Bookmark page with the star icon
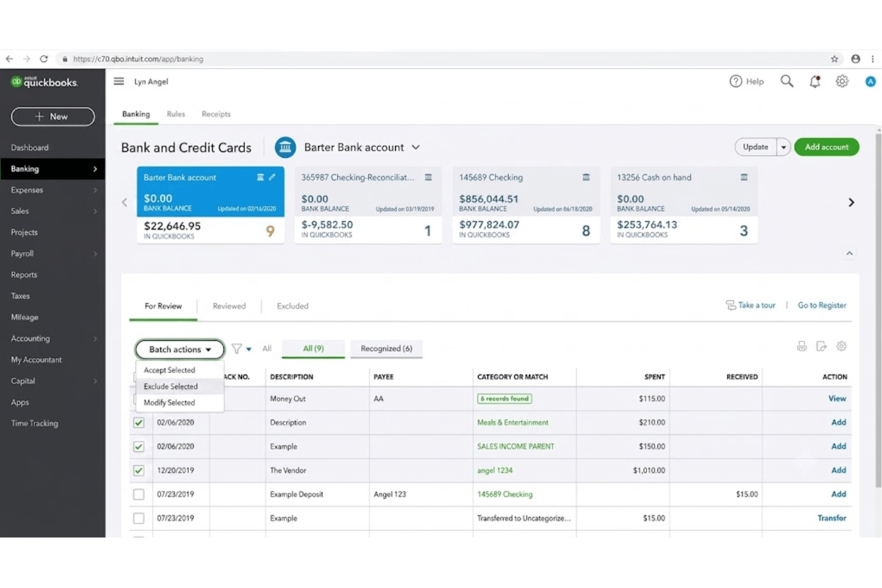Viewport: 882px width, 588px height. pyautogui.click(x=834, y=59)
